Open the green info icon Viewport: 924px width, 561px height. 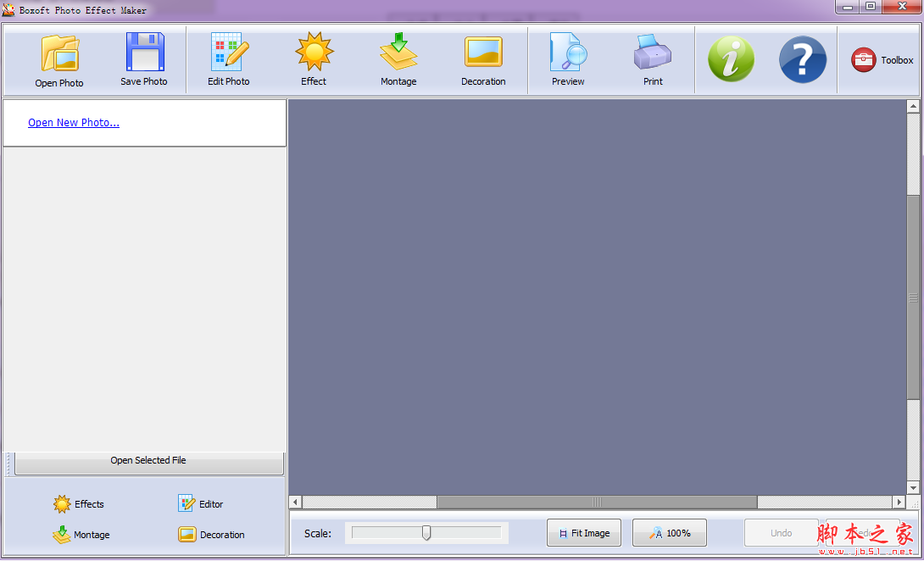coord(732,59)
